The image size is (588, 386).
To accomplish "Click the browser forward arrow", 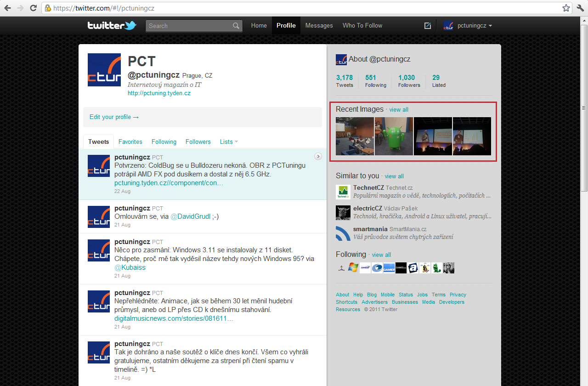I will 21,8.
